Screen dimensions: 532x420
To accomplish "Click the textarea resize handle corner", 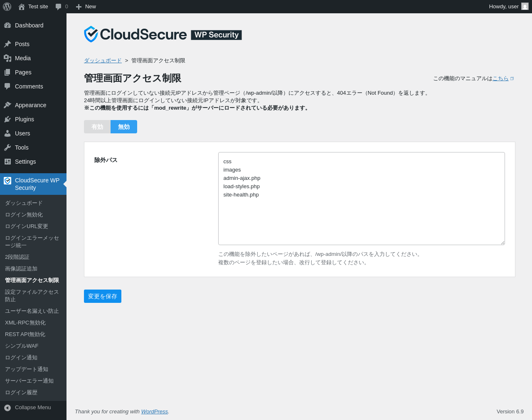I will tap(502, 242).
